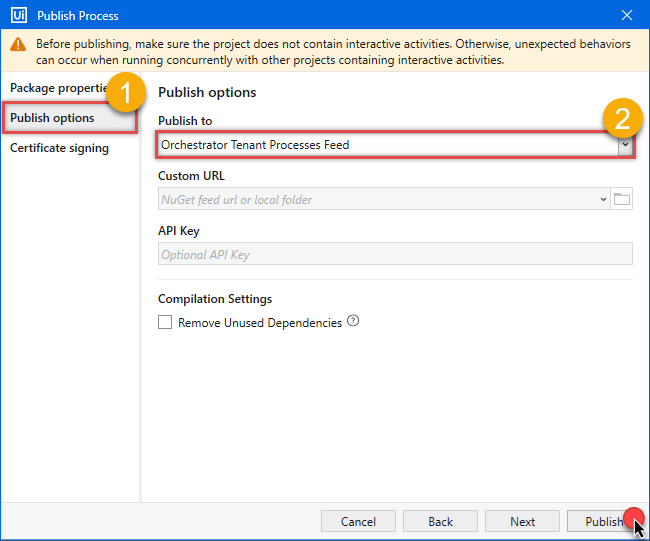
Task: Click the orange warning triangle icon
Action: [x=18, y=44]
